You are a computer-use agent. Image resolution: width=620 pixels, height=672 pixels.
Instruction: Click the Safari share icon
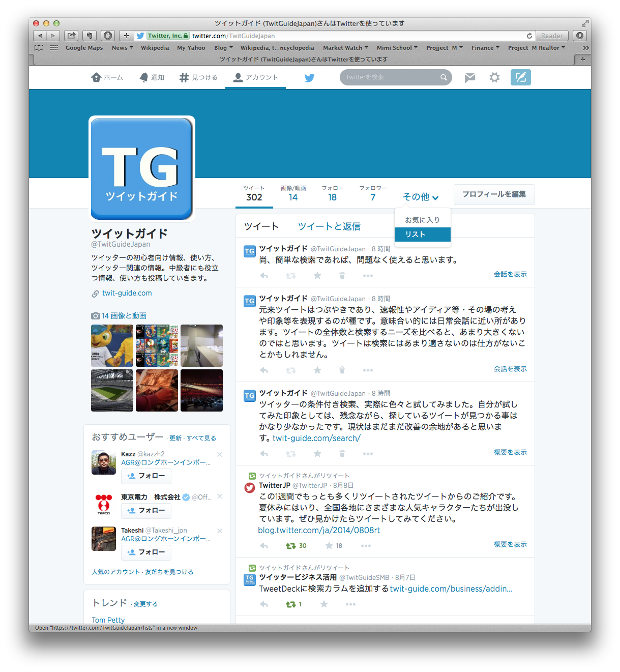pos(72,36)
